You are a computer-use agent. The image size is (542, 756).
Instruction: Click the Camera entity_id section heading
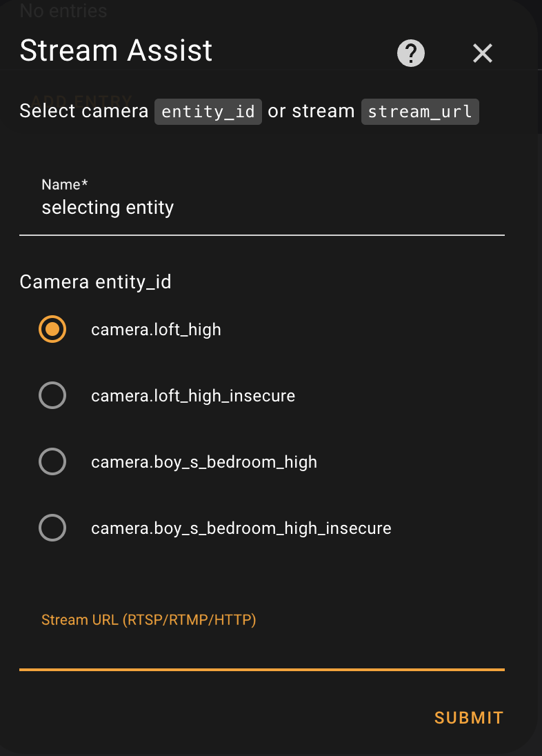click(96, 281)
